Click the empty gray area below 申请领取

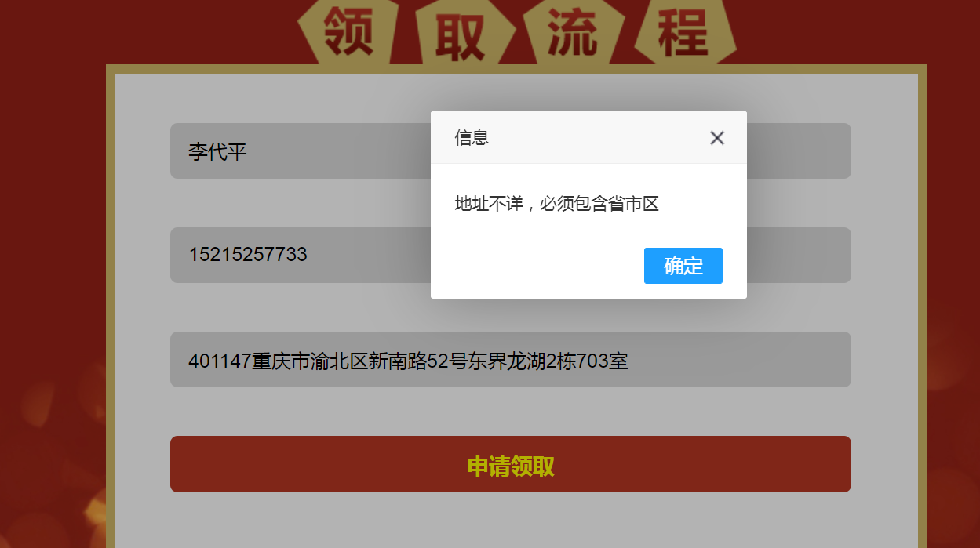click(x=511, y=521)
